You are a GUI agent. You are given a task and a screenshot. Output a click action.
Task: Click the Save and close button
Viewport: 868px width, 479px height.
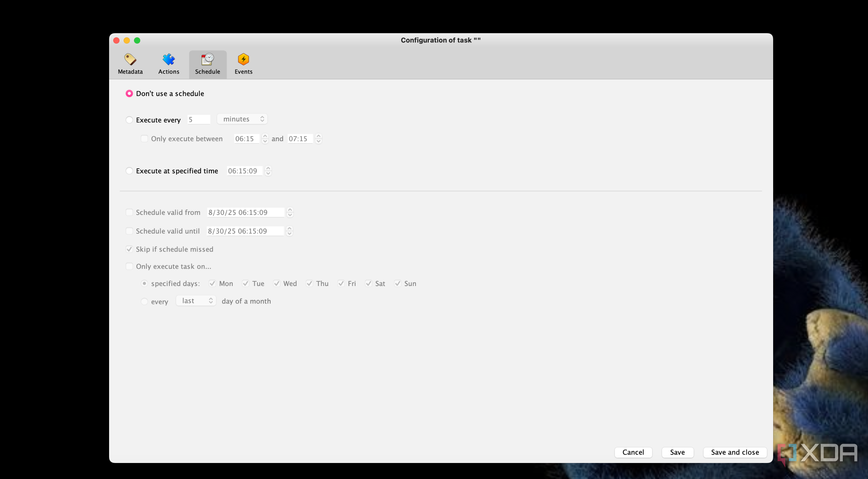pos(735,452)
